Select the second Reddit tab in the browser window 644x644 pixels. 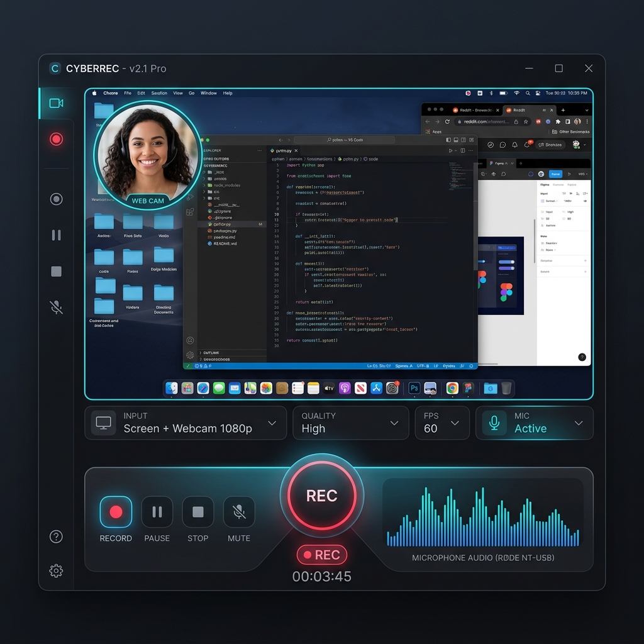528,110
